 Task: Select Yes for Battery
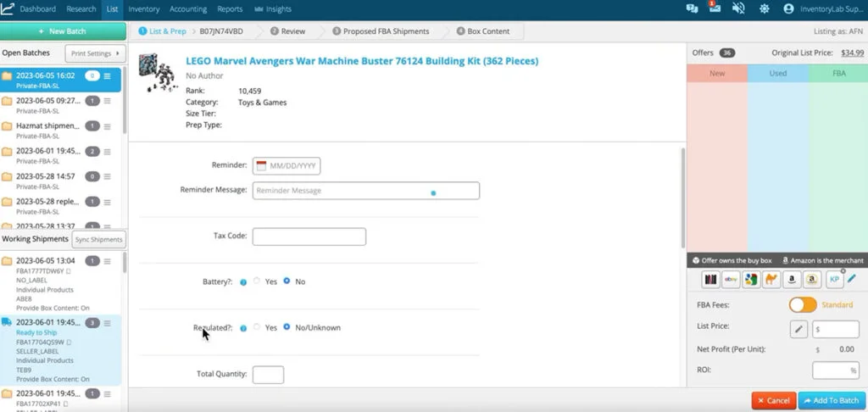point(258,281)
